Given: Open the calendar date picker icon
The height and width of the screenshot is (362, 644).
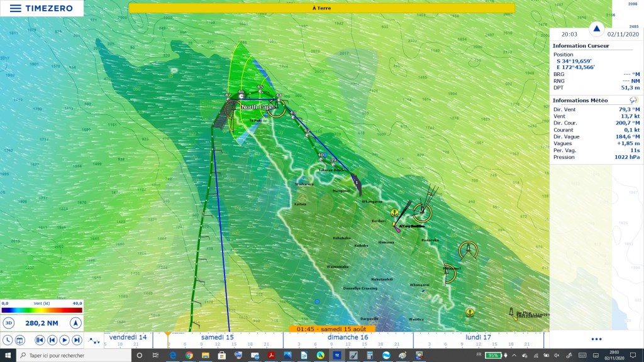Looking at the screenshot, I should coord(19,340).
